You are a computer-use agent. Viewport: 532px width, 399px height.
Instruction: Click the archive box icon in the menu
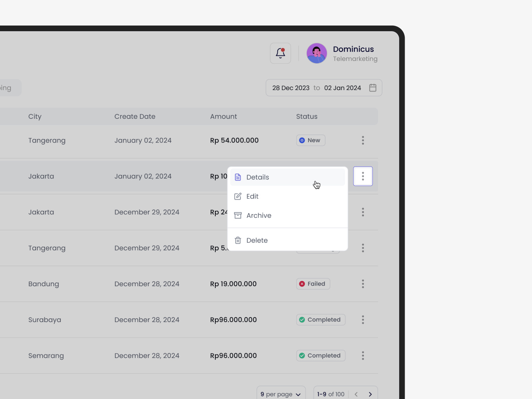click(x=238, y=215)
